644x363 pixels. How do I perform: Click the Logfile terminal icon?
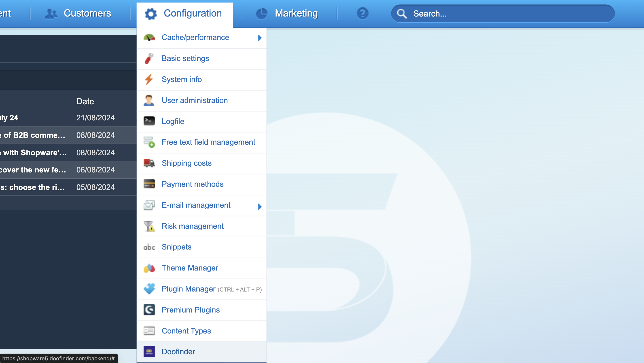(x=149, y=121)
